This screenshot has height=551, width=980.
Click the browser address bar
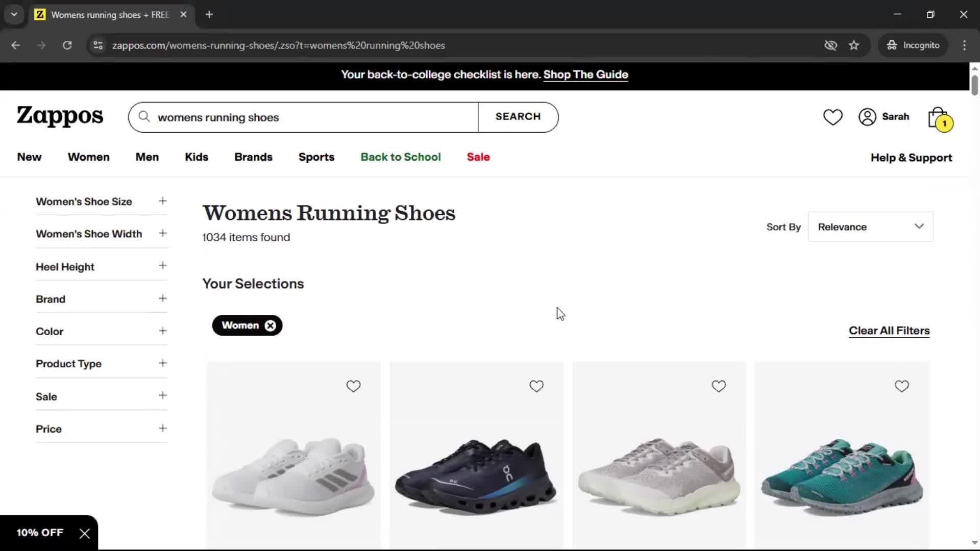click(459, 45)
